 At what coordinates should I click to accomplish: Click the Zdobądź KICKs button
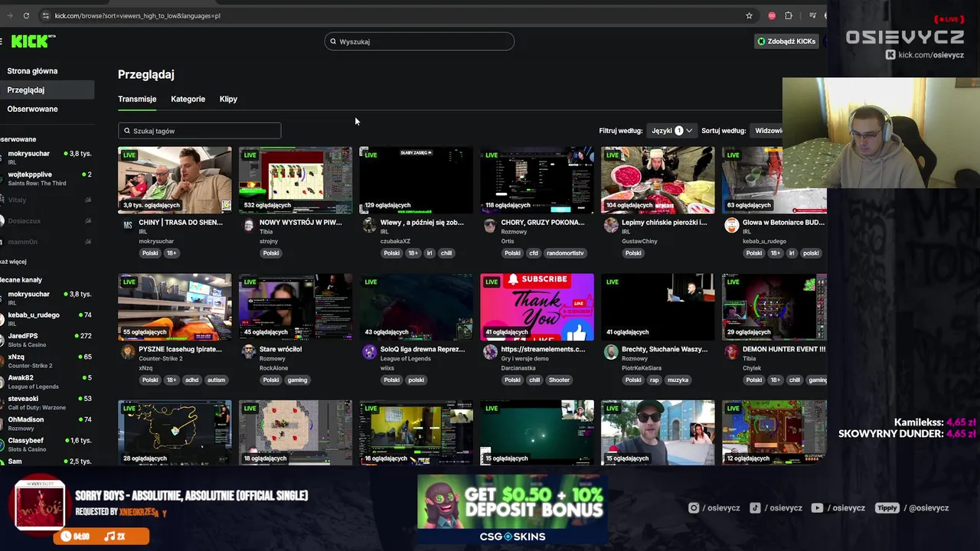pyautogui.click(x=786, y=41)
